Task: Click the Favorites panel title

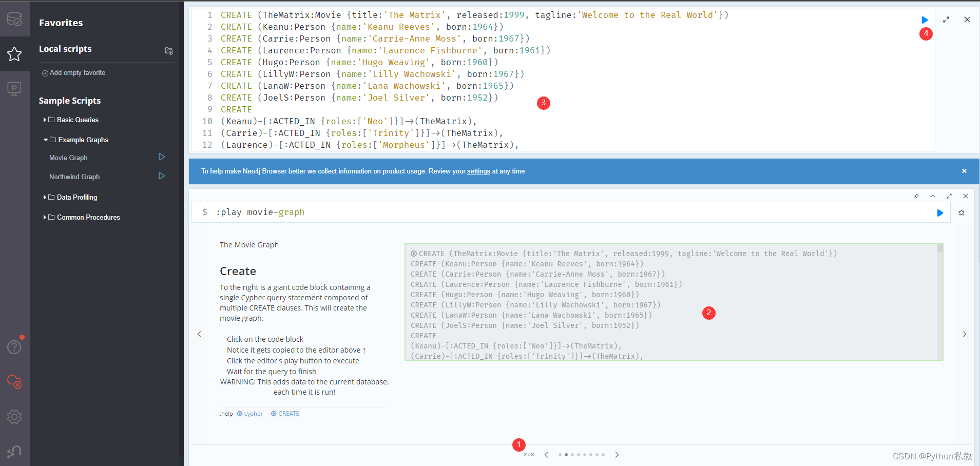Action: 61,23
